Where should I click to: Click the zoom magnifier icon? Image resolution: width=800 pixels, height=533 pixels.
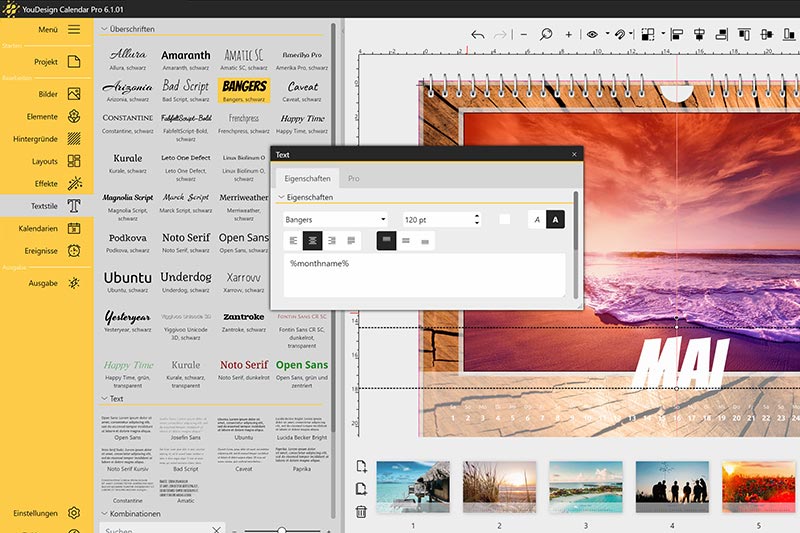pyautogui.click(x=546, y=34)
